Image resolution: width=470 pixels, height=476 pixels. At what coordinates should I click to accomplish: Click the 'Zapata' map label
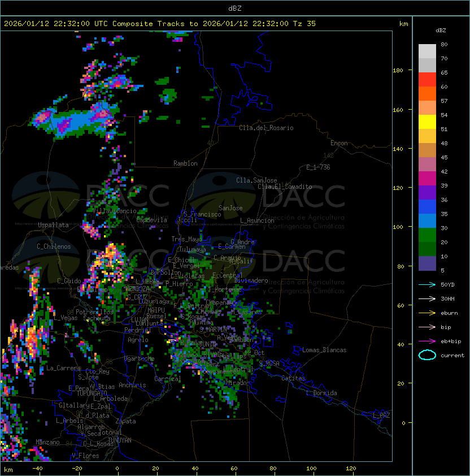125,421
